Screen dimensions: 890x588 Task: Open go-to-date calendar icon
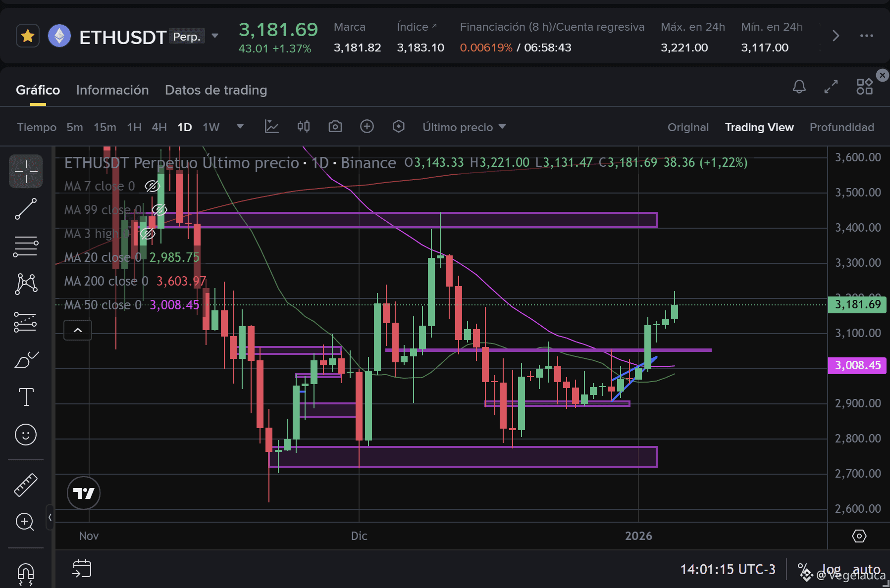pyautogui.click(x=82, y=569)
